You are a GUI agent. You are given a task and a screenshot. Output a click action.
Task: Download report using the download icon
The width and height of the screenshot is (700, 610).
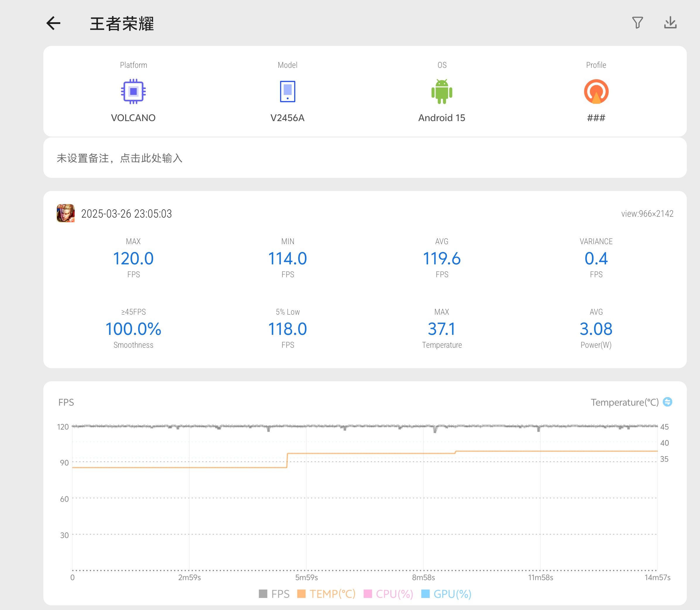[x=670, y=23]
